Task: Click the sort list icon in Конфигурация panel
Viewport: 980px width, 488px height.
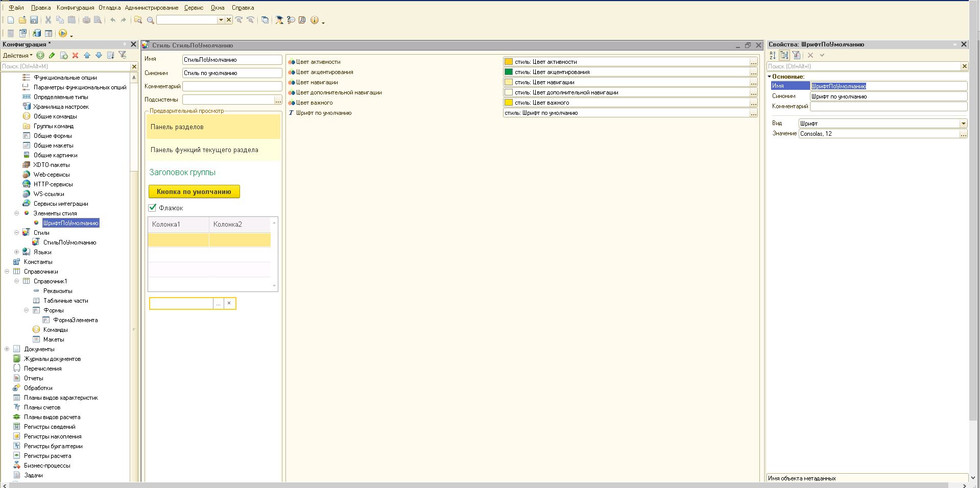Action: pyautogui.click(x=110, y=55)
